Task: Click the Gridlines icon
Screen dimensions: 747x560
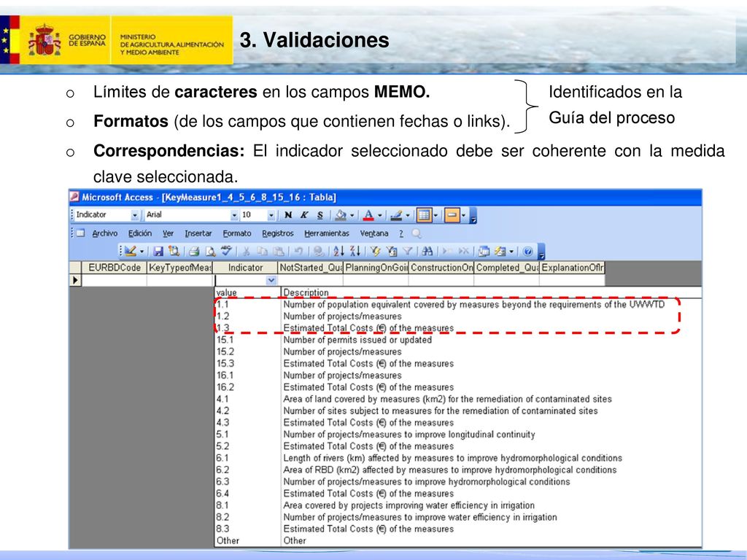Action: (x=424, y=215)
